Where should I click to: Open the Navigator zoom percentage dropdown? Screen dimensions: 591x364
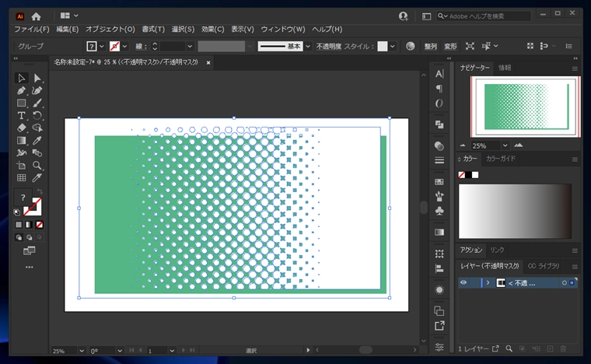point(505,145)
